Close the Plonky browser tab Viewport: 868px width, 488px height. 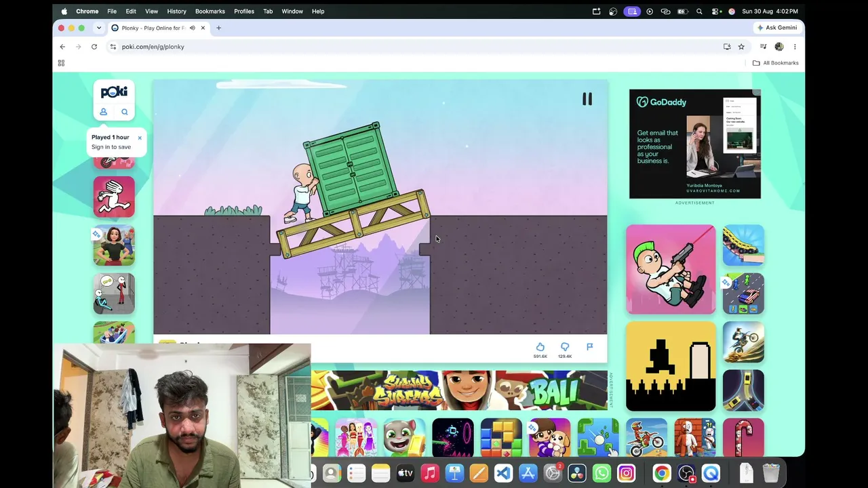tap(203, 28)
